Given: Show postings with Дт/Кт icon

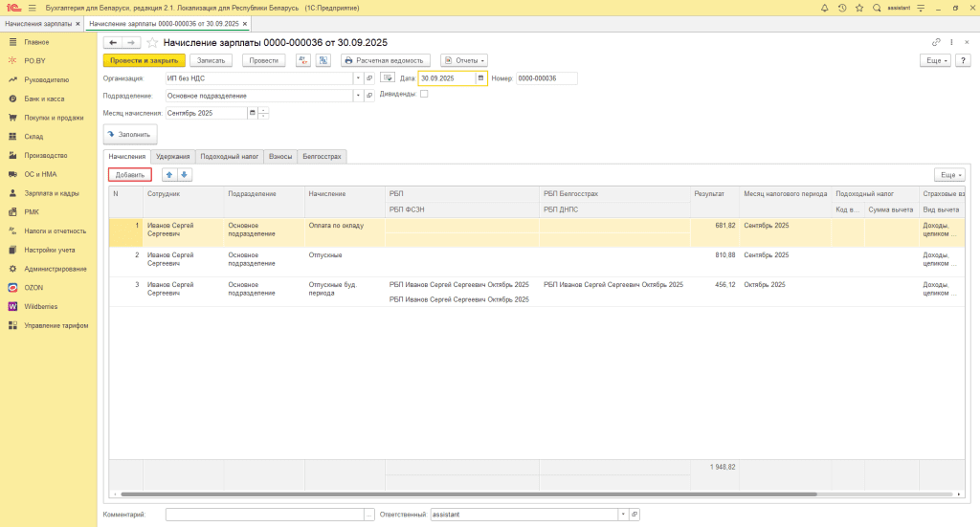Looking at the screenshot, I should tap(302, 60).
